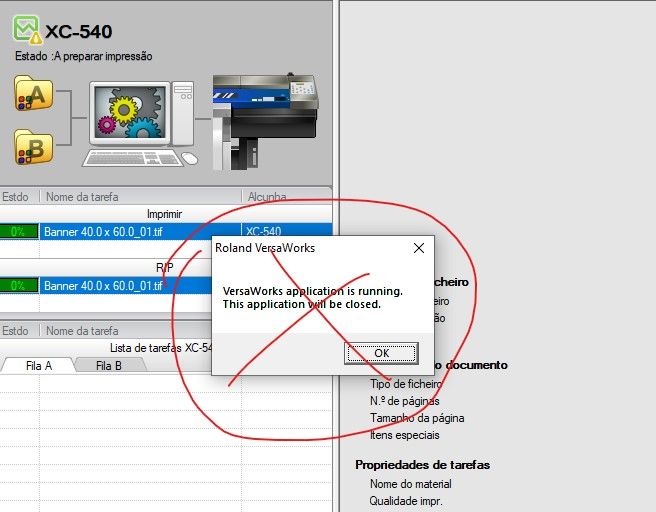Click the XC-540 alias cell in Imprimir row
This screenshot has height=512, width=656.
click(x=264, y=232)
